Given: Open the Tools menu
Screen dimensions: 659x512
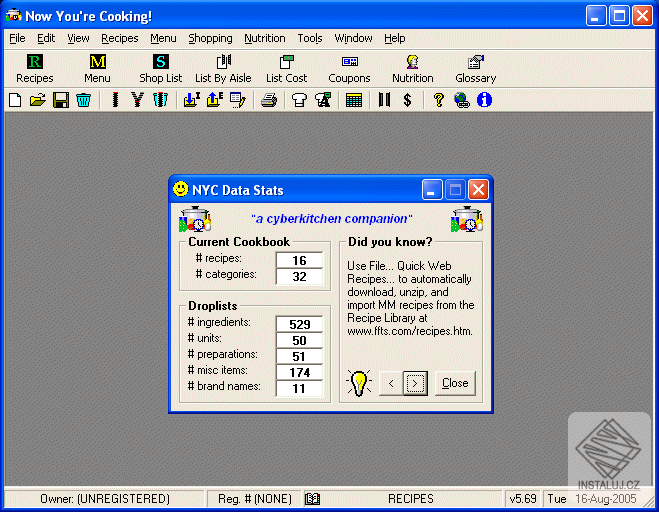Looking at the screenshot, I should click(310, 38).
